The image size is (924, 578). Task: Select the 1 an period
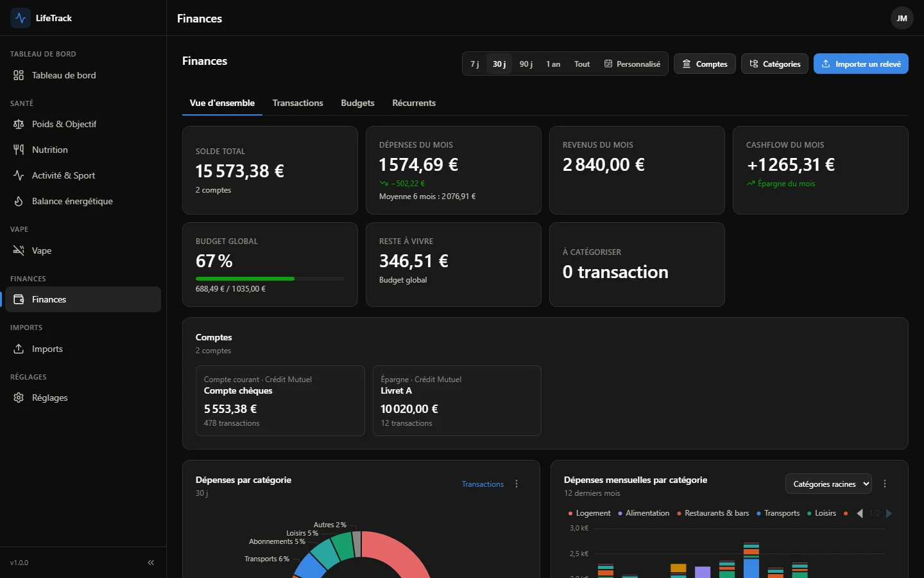(553, 64)
